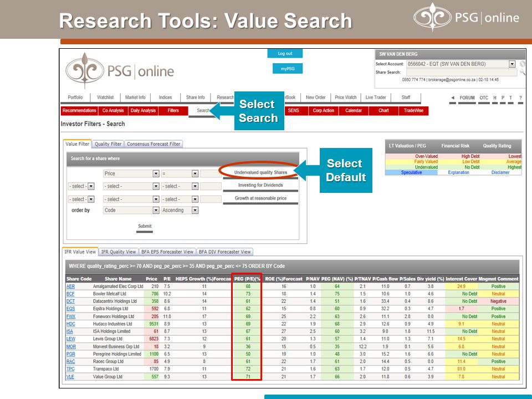Screen dimensions: 532x399
Task: Open the Daily Analysis submenu
Action: coord(143,111)
